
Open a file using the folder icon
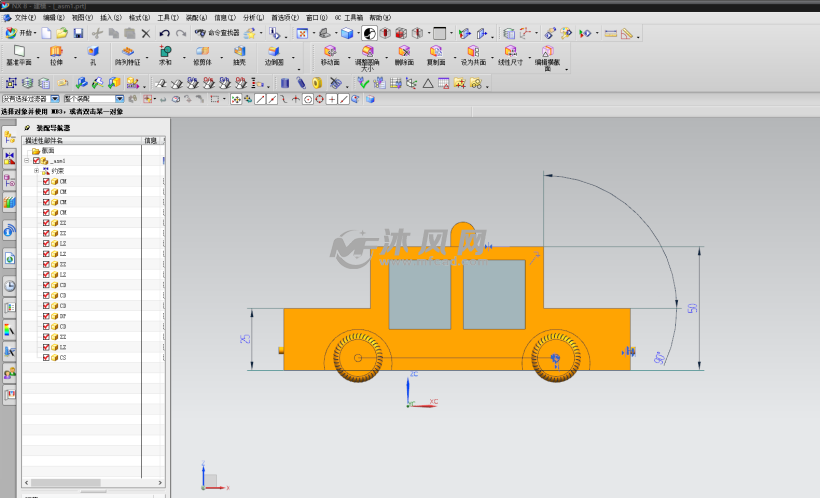coord(62,33)
